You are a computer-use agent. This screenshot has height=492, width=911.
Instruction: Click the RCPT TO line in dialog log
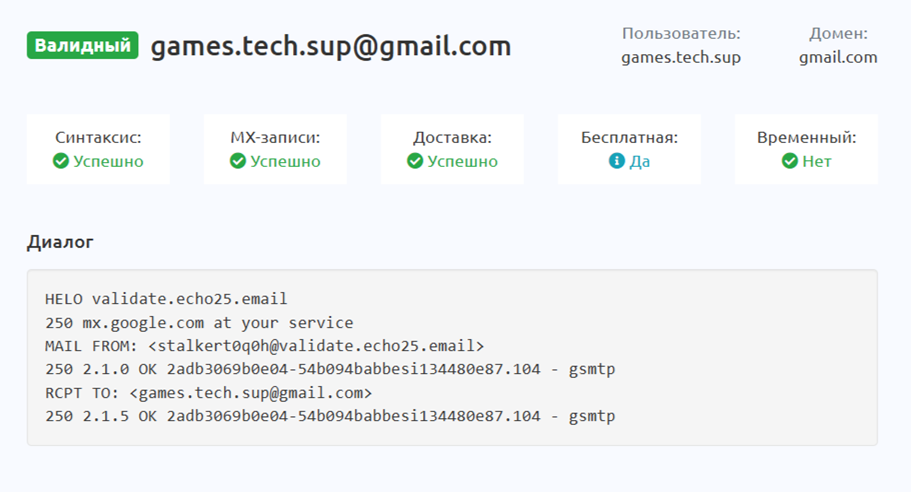[x=209, y=393]
